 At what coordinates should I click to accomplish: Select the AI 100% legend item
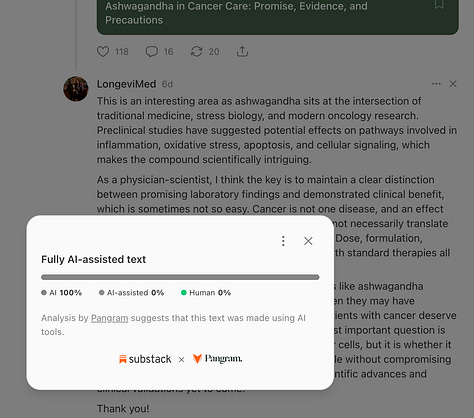pos(61,293)
